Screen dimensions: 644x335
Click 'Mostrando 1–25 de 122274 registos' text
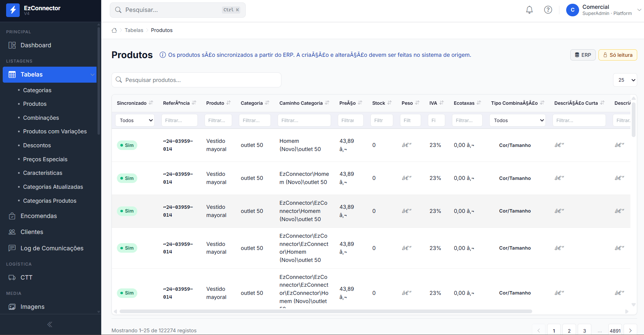point(154,331)
